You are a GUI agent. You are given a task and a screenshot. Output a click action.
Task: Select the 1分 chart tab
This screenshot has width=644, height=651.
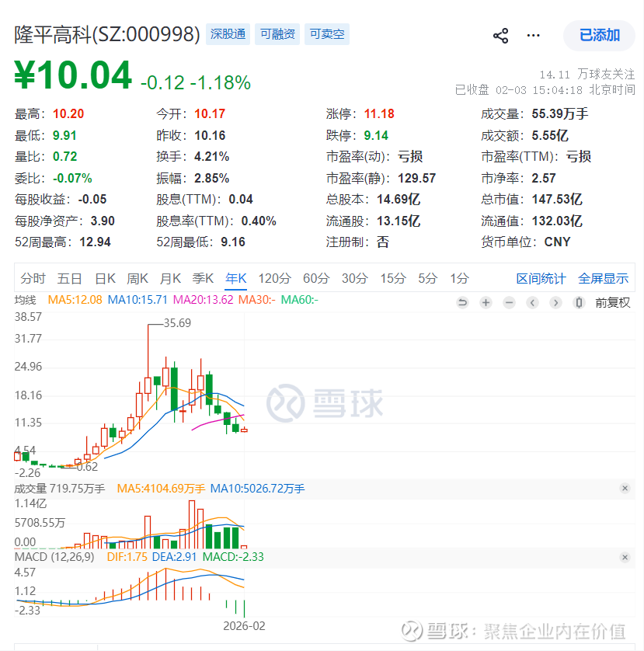pyautogui.click(x=460, y=278)
